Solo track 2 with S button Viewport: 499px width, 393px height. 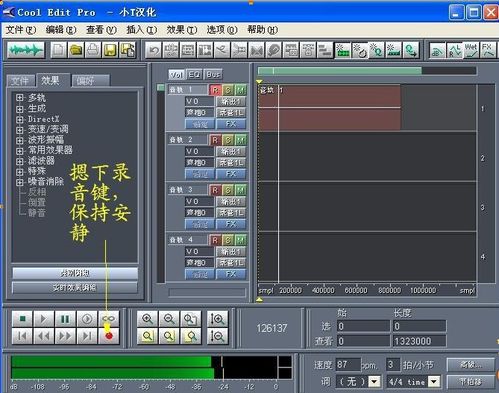pyautogui.click(x=228, y=140)
